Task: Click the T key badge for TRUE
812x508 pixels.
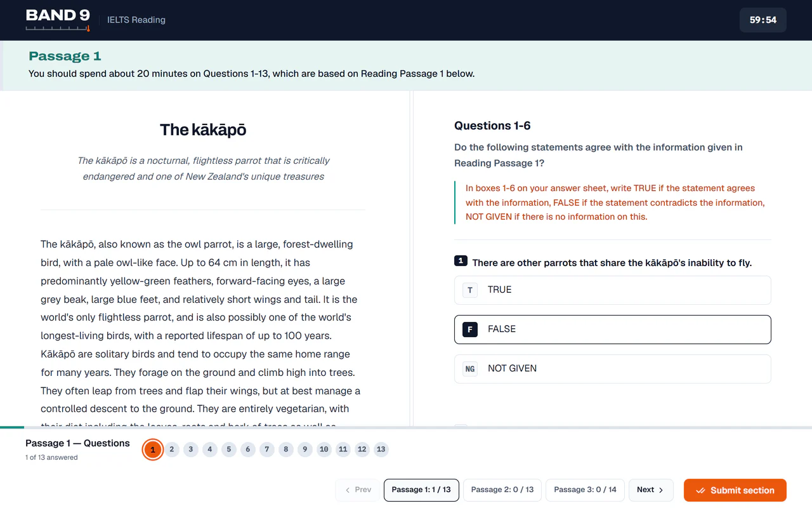Action: pyautogui.click(x=470, y=290)
